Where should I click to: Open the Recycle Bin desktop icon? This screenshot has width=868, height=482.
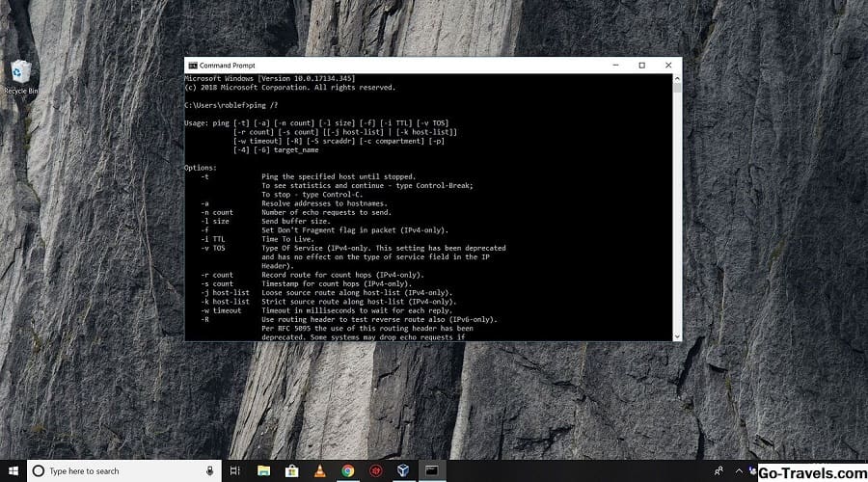[20, 75]
